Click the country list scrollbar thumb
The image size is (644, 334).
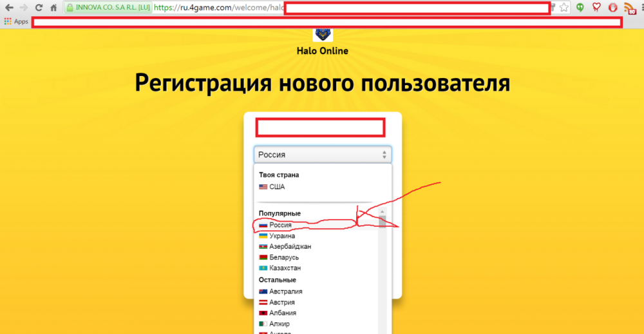pyautogui.click(x=383, y=221)
